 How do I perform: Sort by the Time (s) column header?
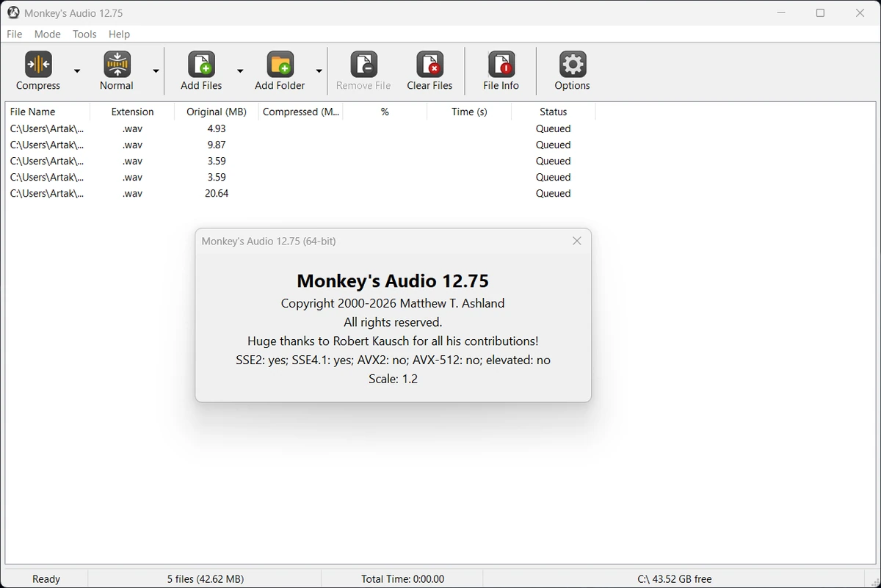point(469,112)
